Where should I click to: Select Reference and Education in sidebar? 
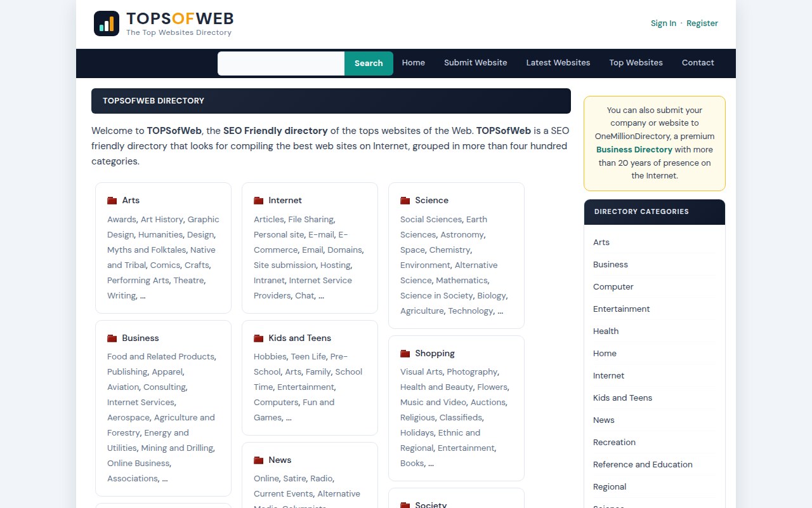click(x=643, y=465)
